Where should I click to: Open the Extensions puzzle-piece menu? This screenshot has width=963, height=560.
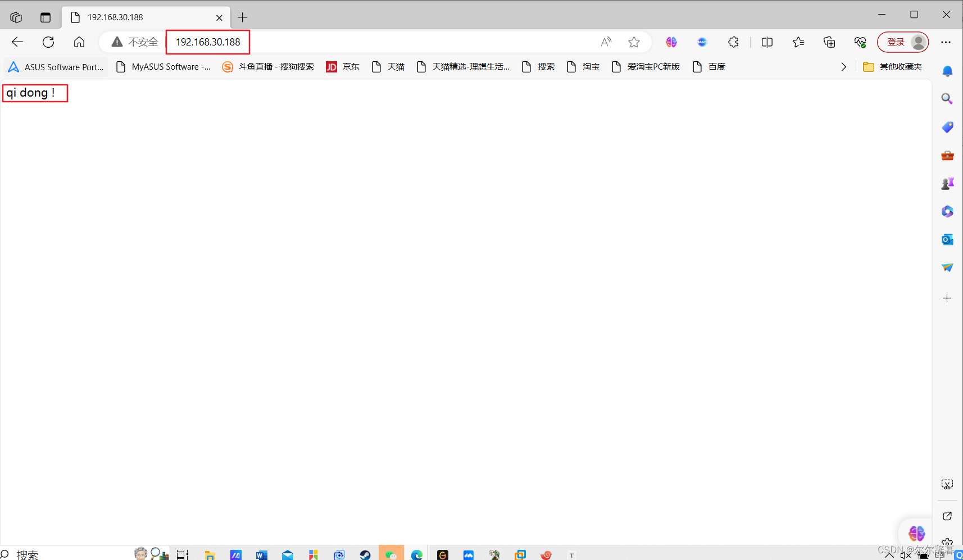coord(733,42)
